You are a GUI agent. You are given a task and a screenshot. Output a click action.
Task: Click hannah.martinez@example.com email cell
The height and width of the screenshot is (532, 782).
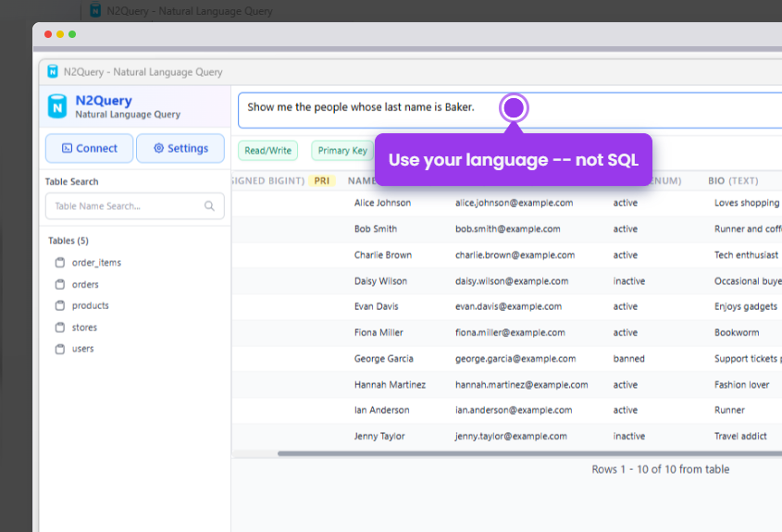(521, 384)
